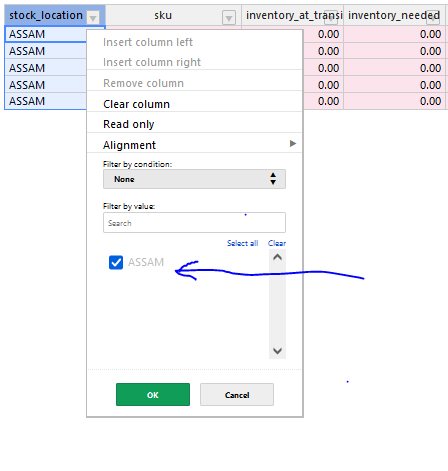
Task: Expand the Alignment submenu arrow
Action: tap(293, 144)
